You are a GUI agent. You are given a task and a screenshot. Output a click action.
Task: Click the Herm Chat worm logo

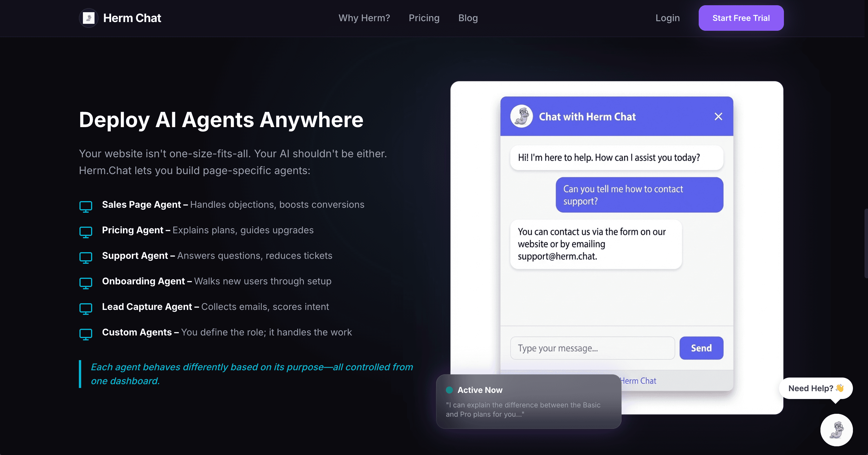(x=88, y=18)
